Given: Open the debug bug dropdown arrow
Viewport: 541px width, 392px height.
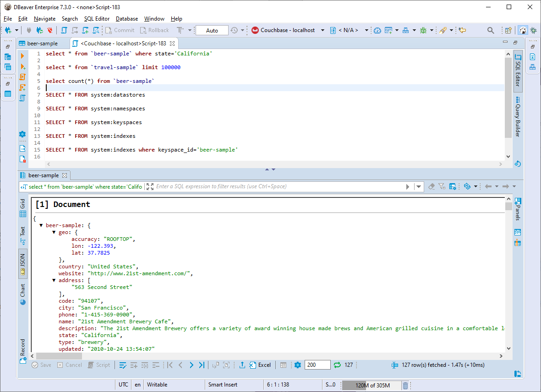Looking at the screenshot, I should (431, 30).
